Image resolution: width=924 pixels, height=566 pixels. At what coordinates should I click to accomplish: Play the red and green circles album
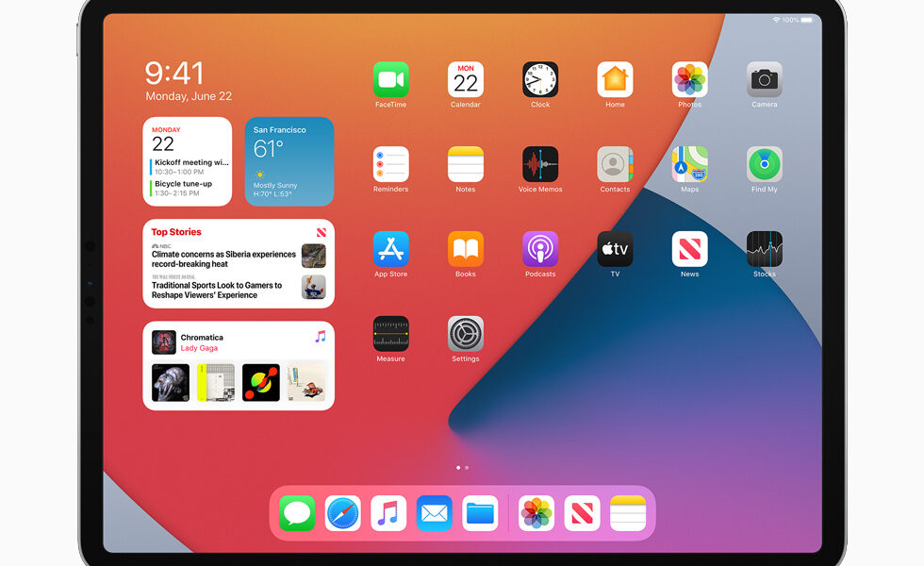261,383
